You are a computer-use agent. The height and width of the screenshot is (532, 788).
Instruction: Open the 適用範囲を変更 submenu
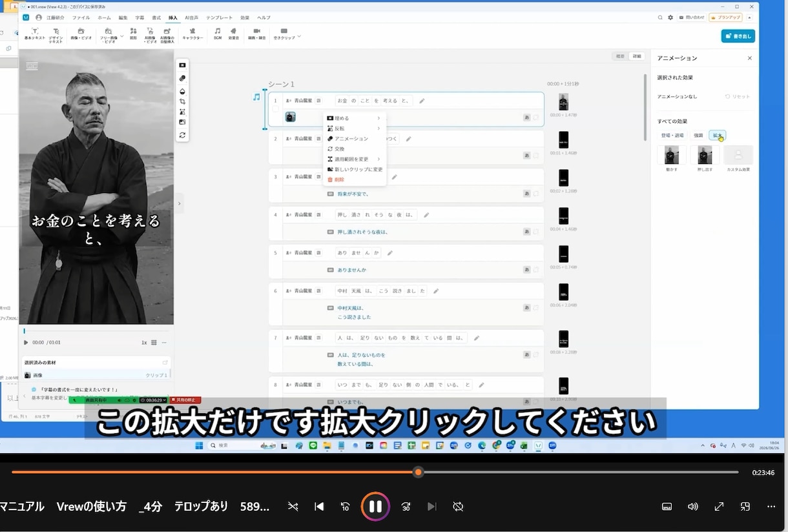(354, 159)
